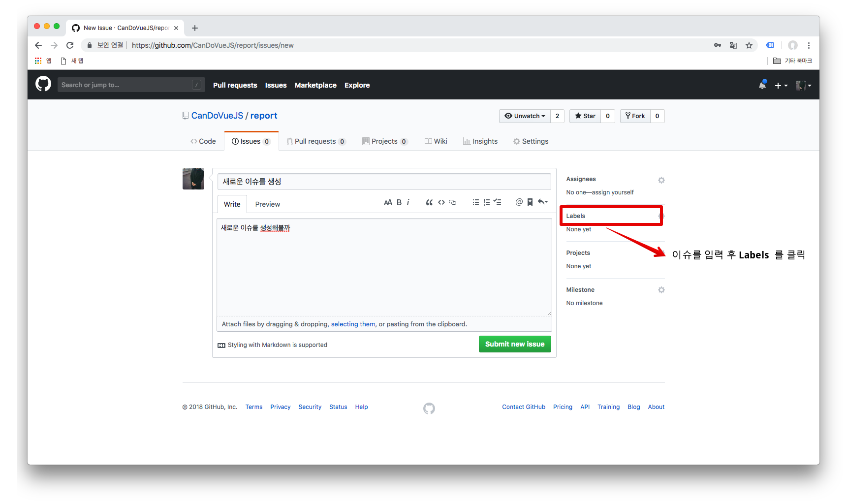Open the CanDoVueJS owner link
This screenshot has width=847, height=504.
coord(217,116)
